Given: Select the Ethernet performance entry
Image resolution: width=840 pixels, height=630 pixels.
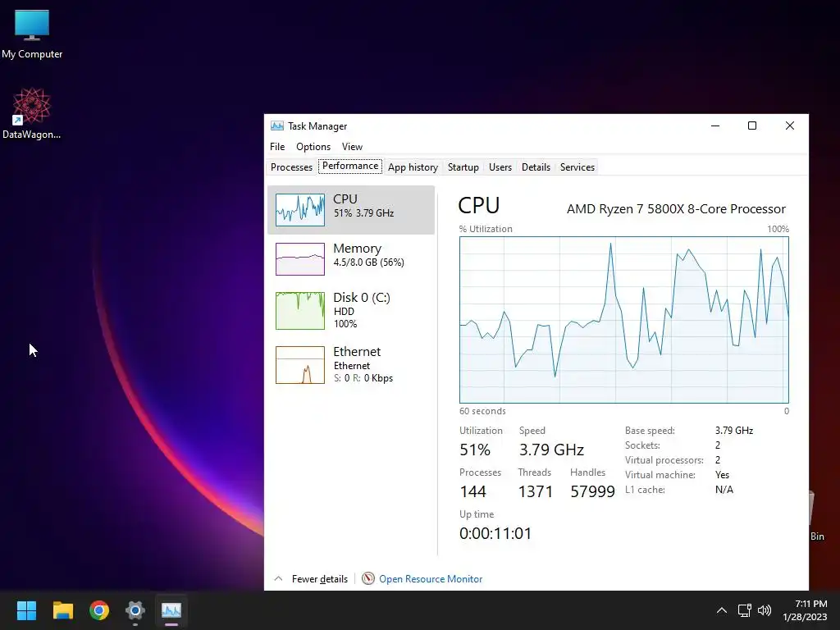Looking at the screenshot, I should coord(351,365).
